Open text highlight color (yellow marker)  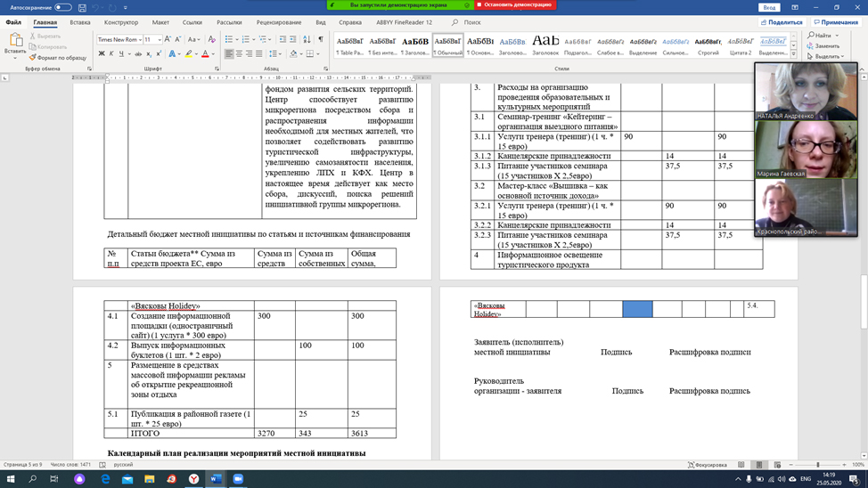tap(189, 54)
